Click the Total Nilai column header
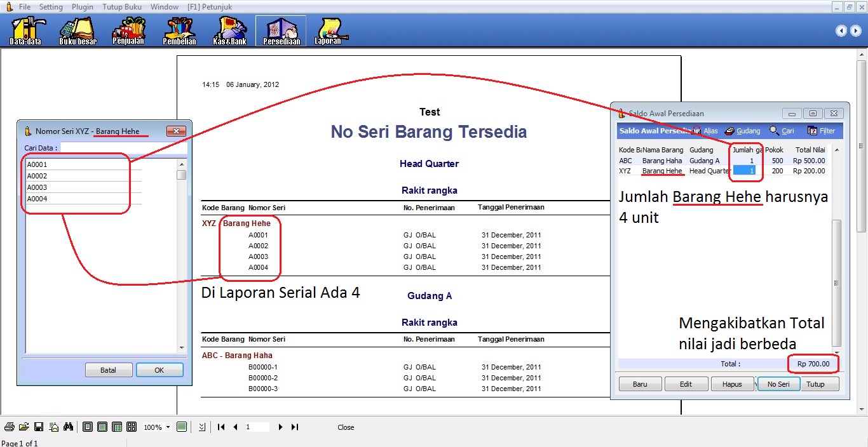The height and width of the screenshot is (447, 868). pos(810,150)
